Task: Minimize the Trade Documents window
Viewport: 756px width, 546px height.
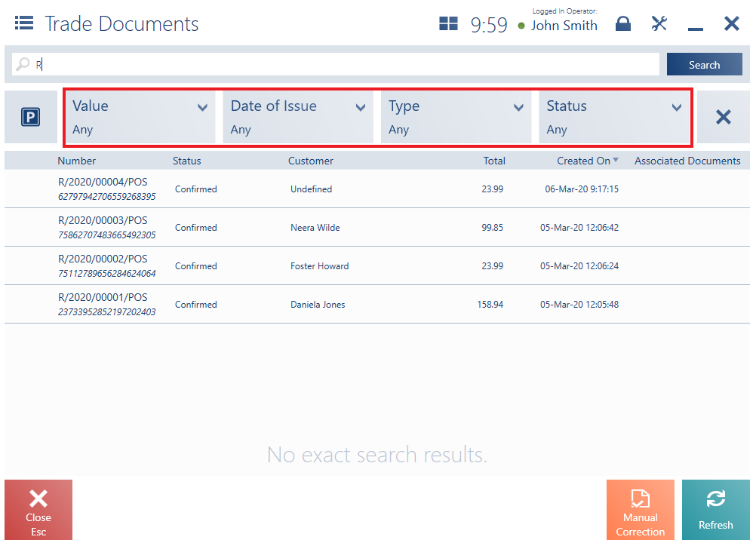Action: pyautogui.click(x=695, y=29)
